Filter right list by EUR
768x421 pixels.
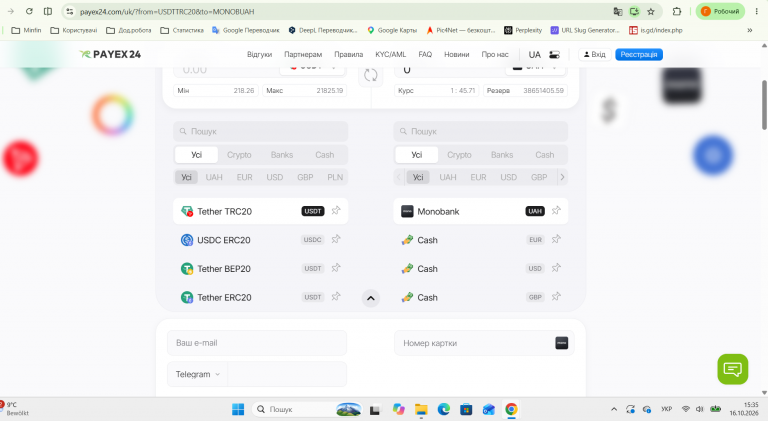[478, 177]
